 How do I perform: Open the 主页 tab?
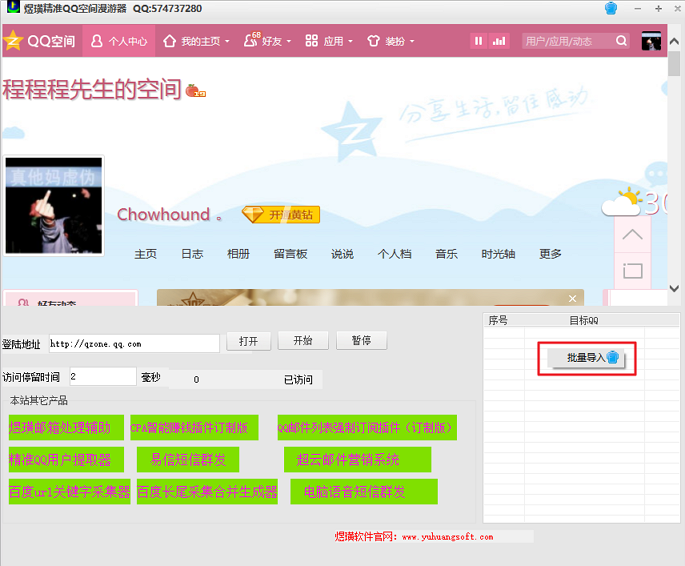click(145, 254)
